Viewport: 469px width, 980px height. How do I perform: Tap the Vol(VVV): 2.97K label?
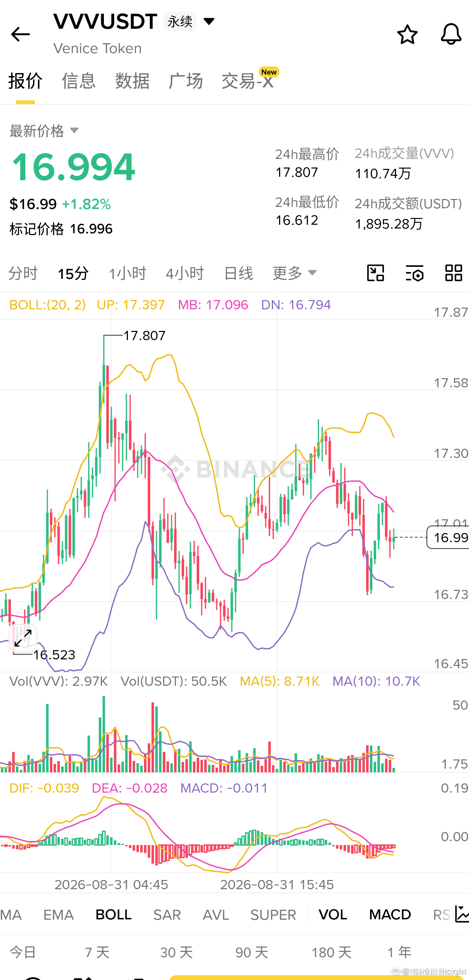(x=59, y=681)
